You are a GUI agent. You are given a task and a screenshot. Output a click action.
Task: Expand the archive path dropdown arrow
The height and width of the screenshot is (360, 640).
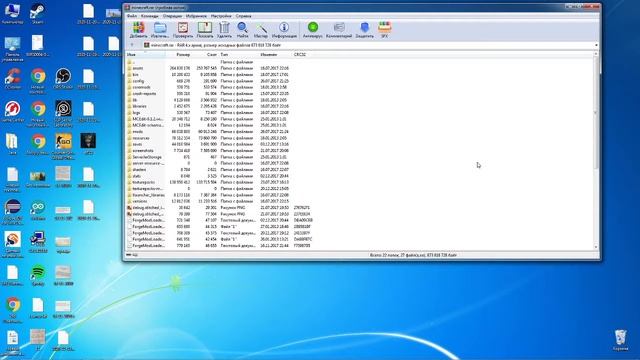[596, 45]
